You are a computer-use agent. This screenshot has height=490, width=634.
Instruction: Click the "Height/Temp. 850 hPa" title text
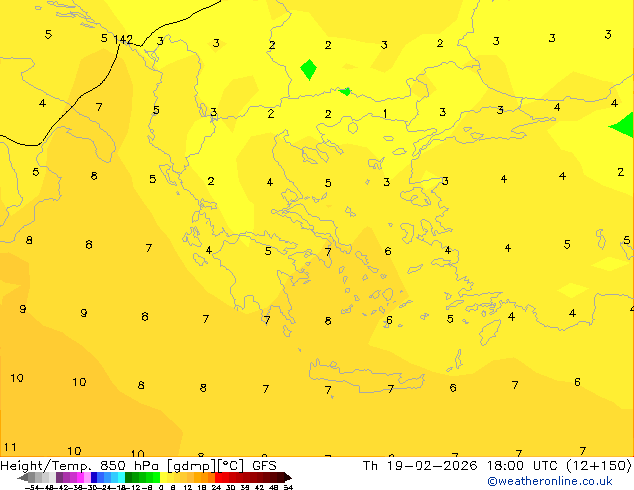(80, 465)
